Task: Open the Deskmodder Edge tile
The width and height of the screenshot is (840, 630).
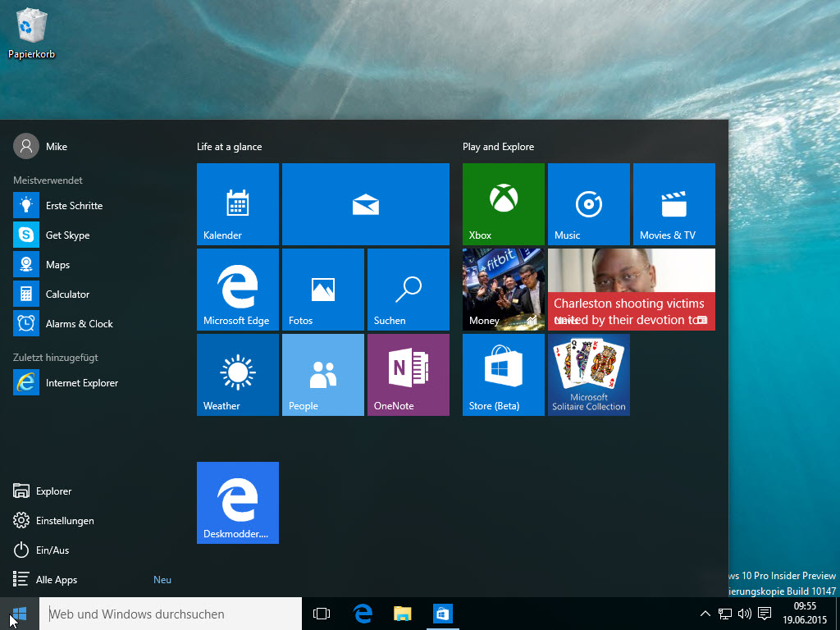Action: click(238, 503)
